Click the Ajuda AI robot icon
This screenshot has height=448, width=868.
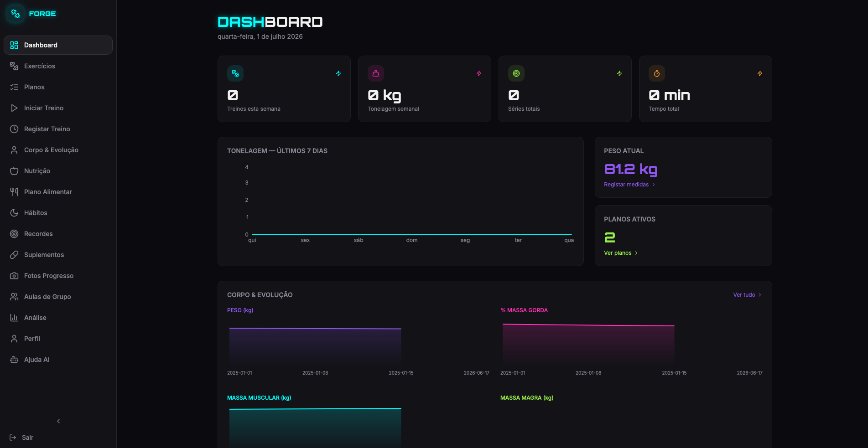14,360
